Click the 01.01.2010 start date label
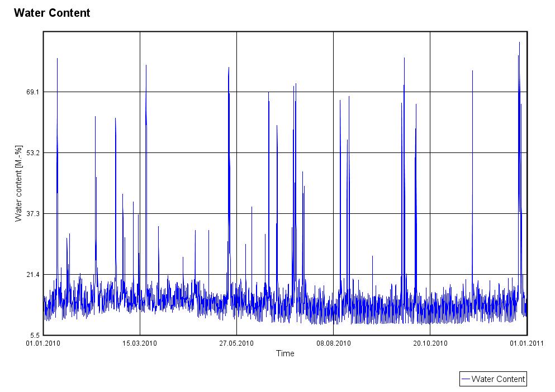 point(43,343)
